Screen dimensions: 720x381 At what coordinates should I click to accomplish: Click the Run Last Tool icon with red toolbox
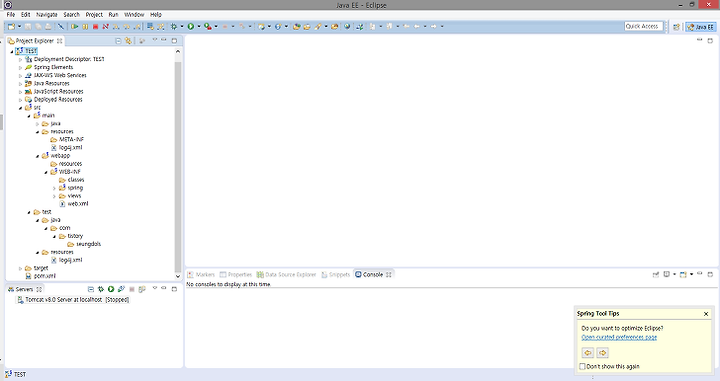pyautogui.click(x=208, y=27)
